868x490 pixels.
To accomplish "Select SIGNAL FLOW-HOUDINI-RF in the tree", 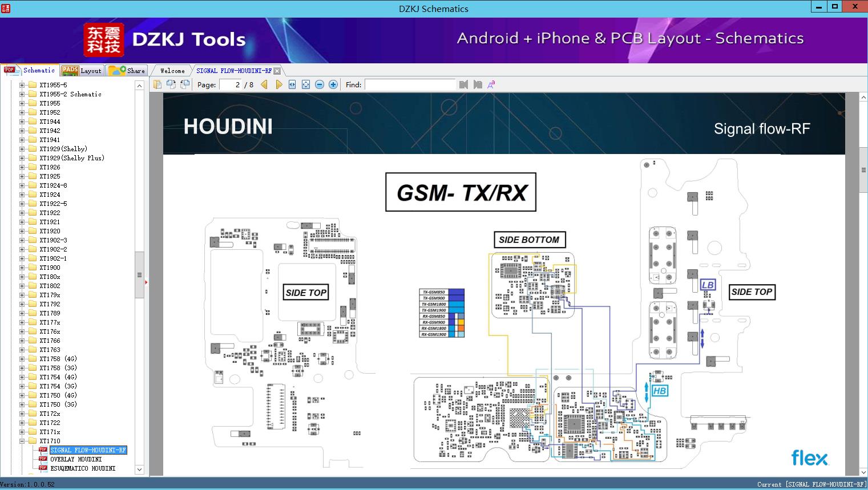I will (88, 450).
